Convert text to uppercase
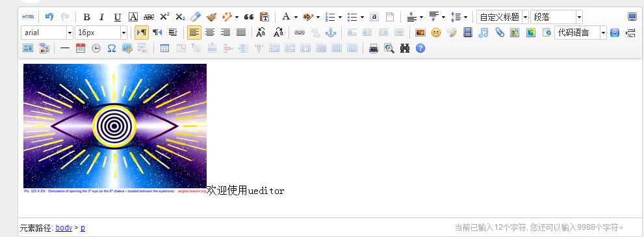 (261, 33)
